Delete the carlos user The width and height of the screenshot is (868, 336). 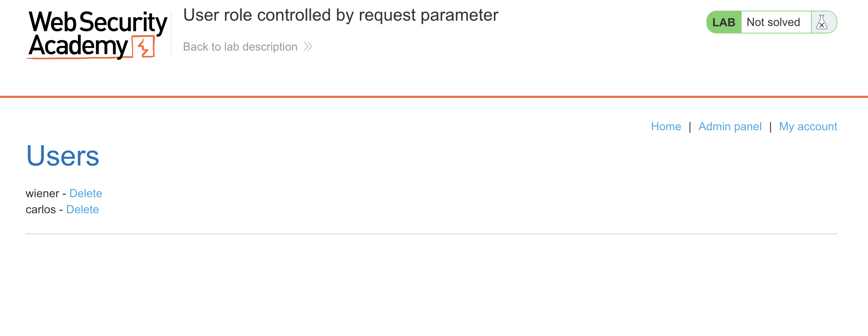tap(83, 209)
